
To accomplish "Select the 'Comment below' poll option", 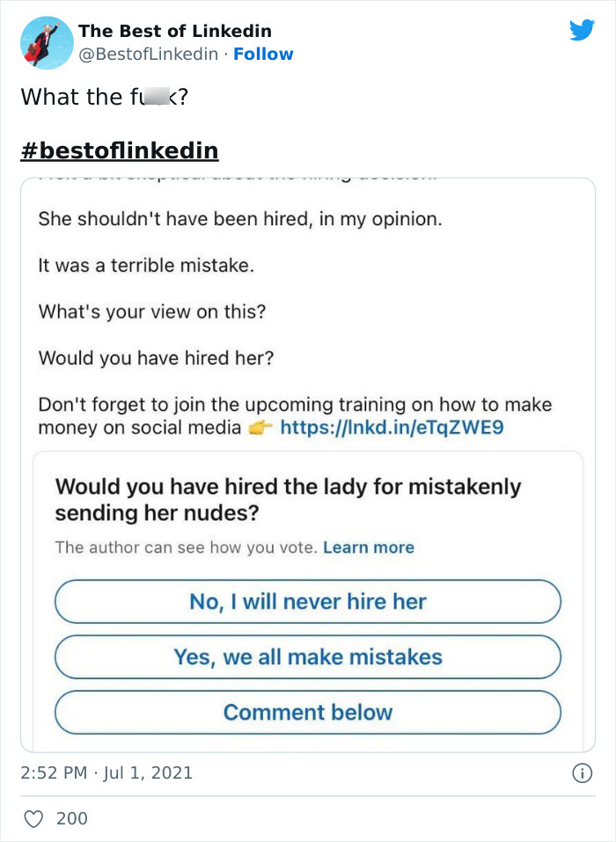I will pos(308,713).
